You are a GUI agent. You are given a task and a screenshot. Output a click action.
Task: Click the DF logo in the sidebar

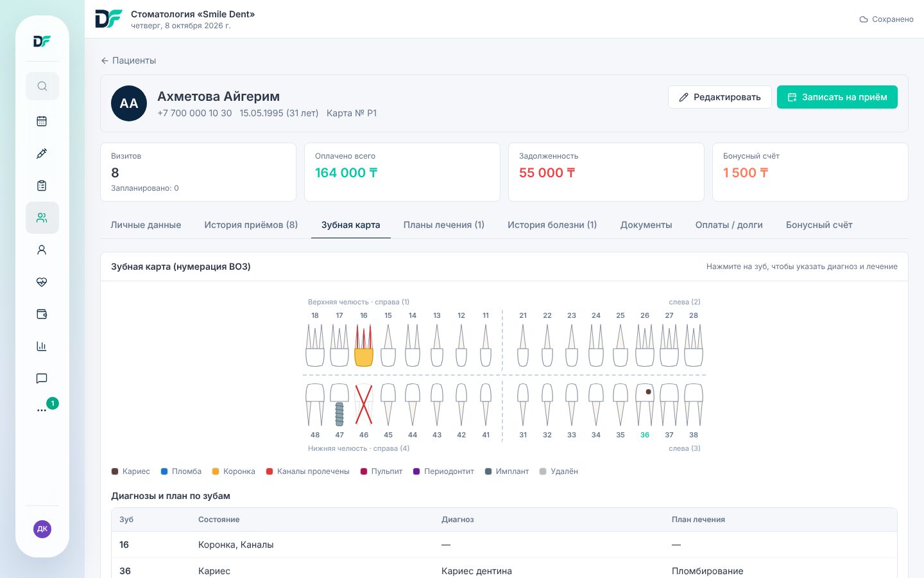pyautogui.click(x=42, y=42)
